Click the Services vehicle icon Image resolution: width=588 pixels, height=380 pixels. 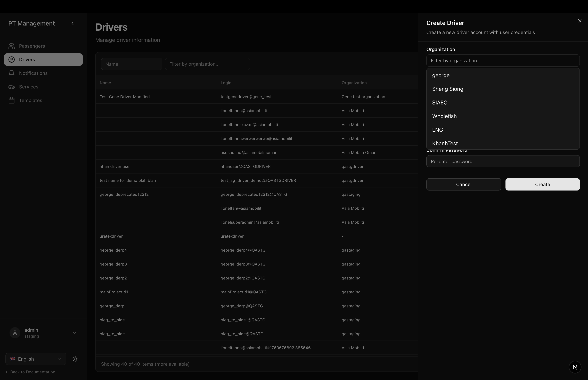12,87
